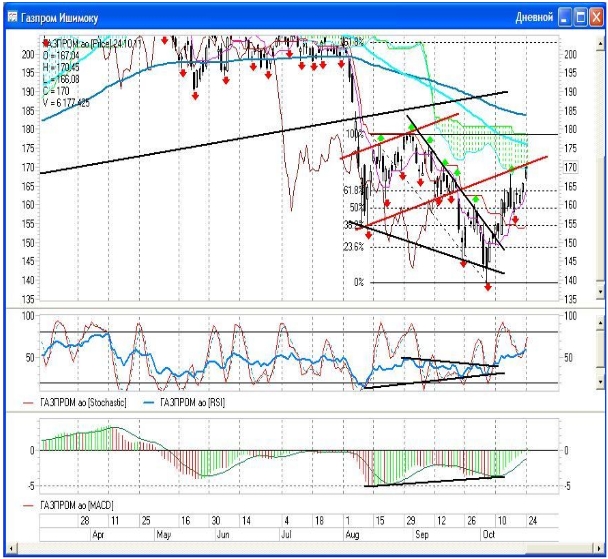This screenshot has width=608, height=559.
Task: Click the 'Sep' month label on time axis
Action: click(x=422, y=535)
